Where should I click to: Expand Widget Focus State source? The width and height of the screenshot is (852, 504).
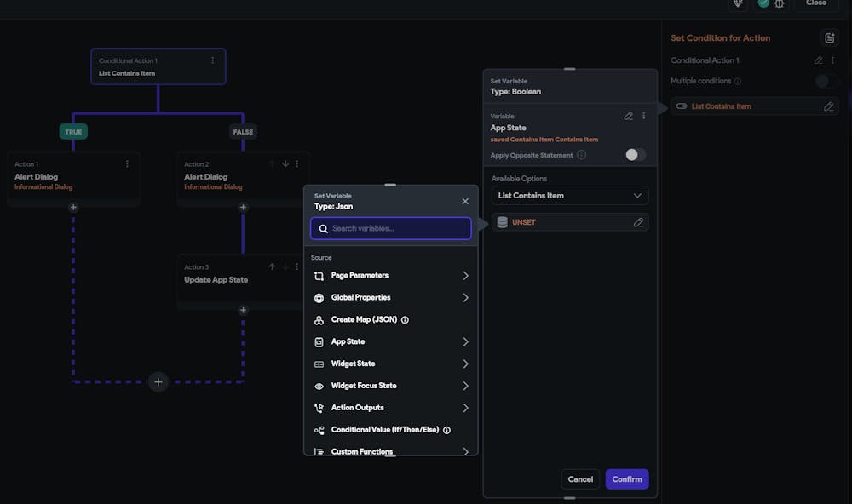391,387
